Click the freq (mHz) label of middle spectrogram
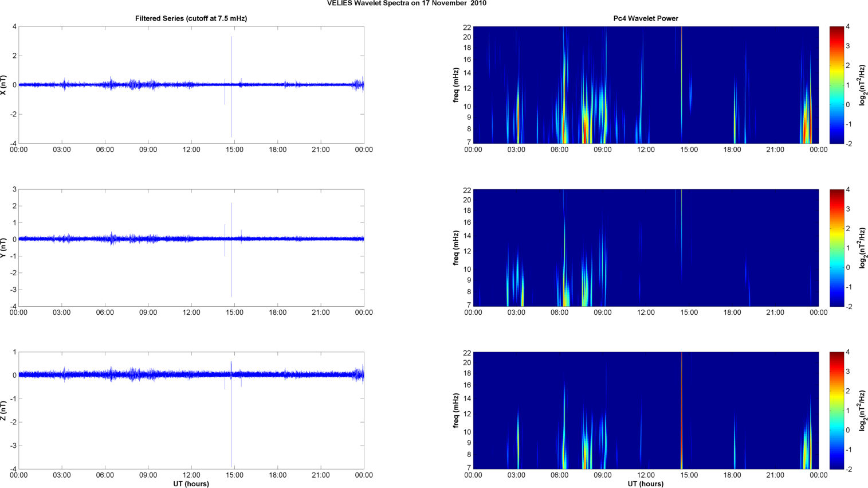The height and width of the screenshot is (488, 868). point(456,248)
